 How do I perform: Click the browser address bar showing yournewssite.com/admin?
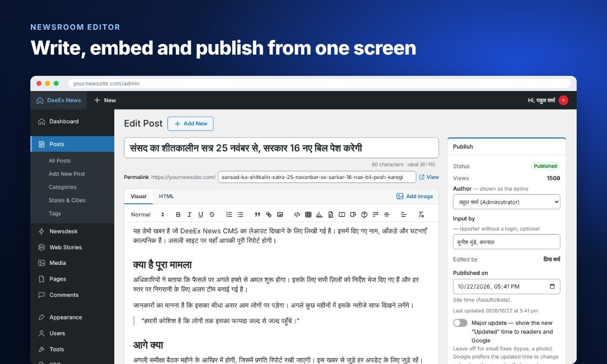pyautogui.click(x=320, y=83)
